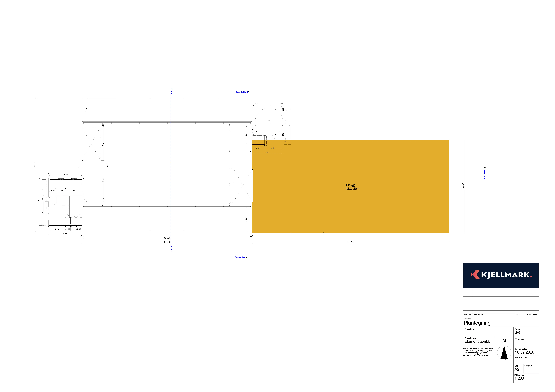Click the bottom Snitt section marker
555x392 pixels.
coord(171,249)
